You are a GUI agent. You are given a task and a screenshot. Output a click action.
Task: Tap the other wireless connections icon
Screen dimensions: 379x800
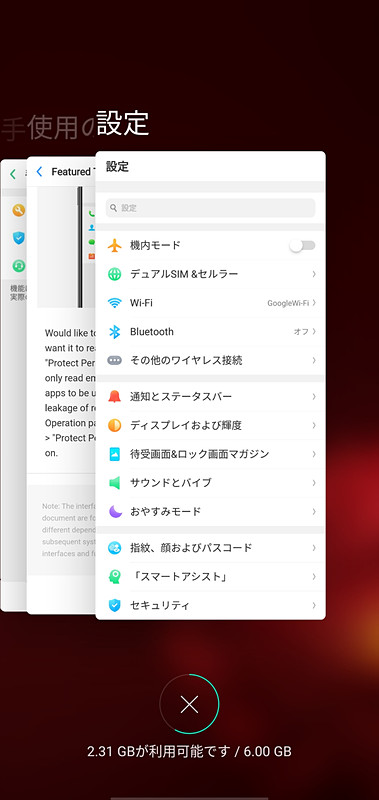(115, 361)
